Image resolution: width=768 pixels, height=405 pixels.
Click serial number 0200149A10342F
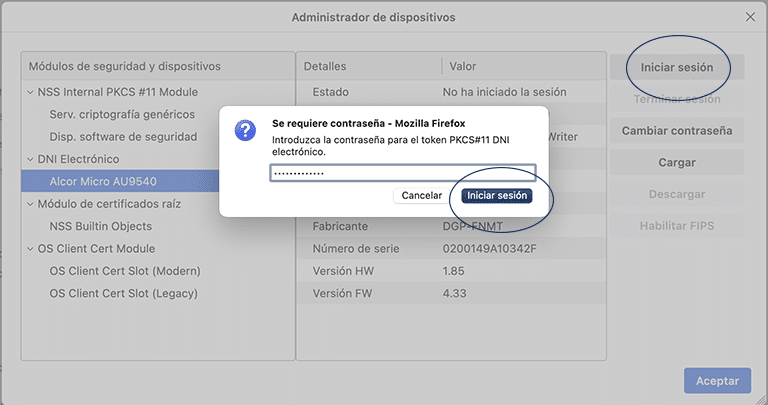coord(489,249)
